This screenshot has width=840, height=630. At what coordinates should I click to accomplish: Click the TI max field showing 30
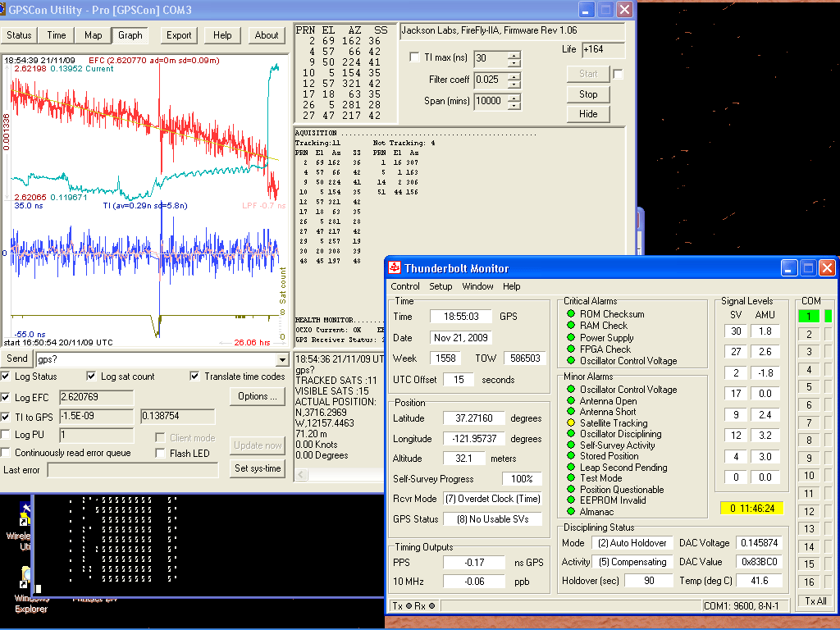[x=491, y=58]
